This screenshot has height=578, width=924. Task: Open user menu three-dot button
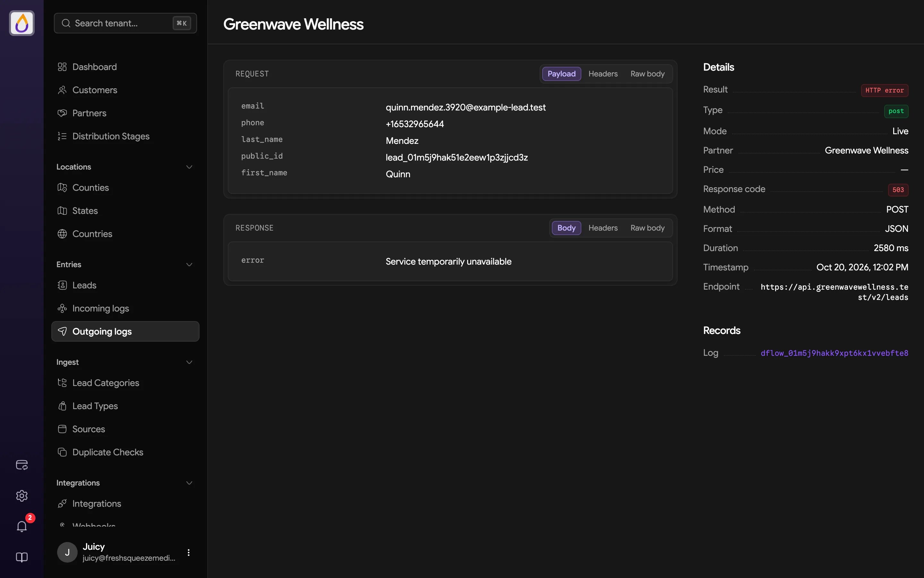189,552
